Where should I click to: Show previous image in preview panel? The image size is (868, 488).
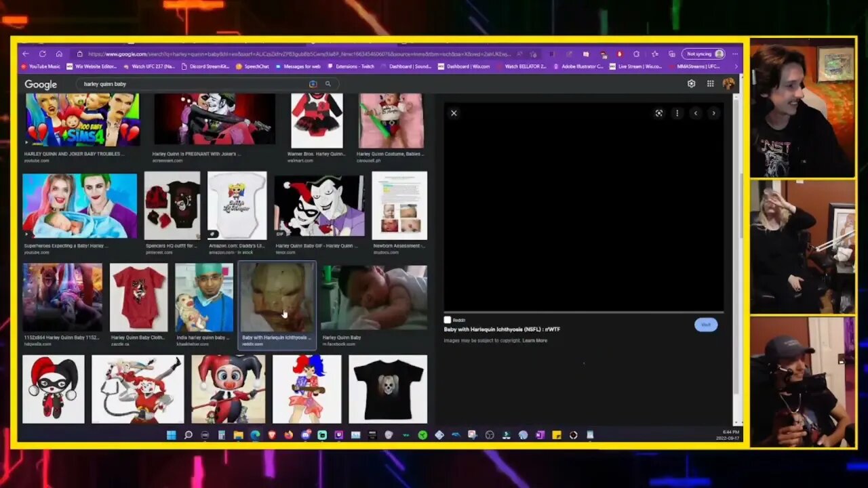pos(695,113)
